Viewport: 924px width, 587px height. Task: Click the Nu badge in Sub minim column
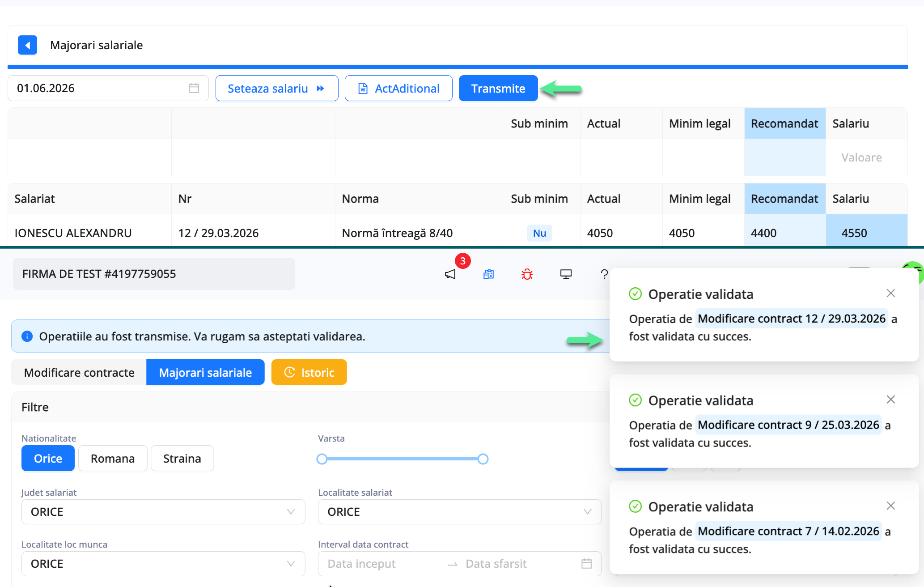[x=539, y=233]
